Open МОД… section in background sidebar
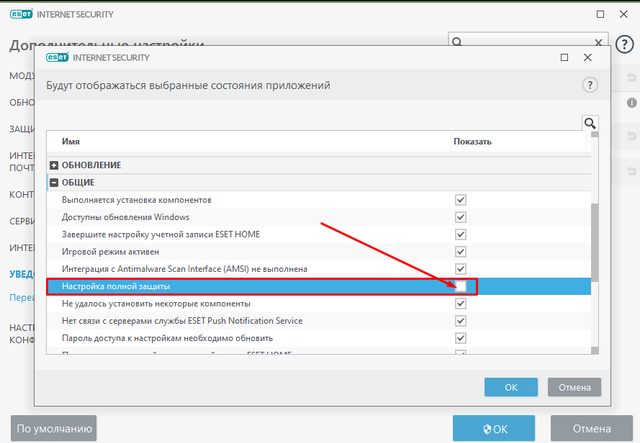 [x=22, y=76]
